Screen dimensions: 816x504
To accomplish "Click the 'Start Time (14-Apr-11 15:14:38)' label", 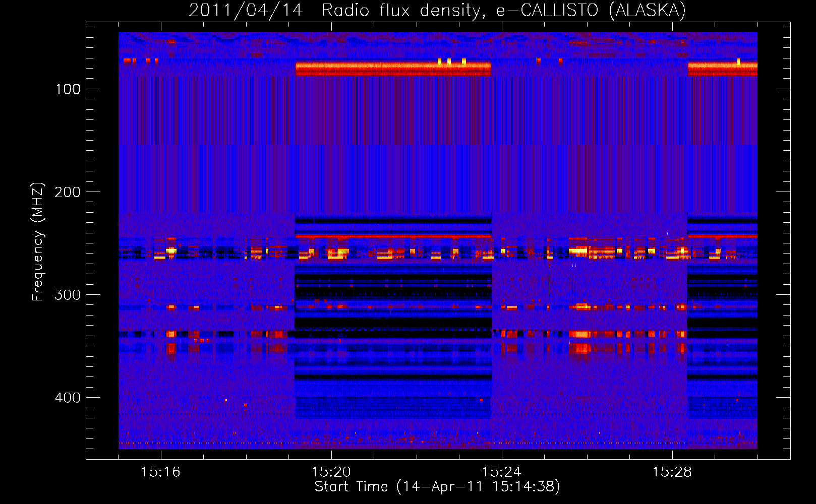I will 437,487.
